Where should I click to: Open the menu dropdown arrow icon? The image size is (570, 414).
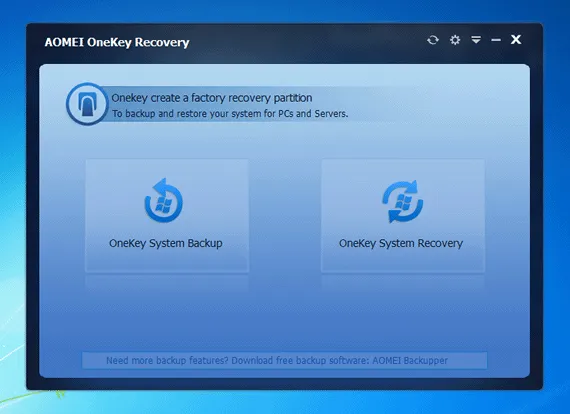tap(476, 40)
